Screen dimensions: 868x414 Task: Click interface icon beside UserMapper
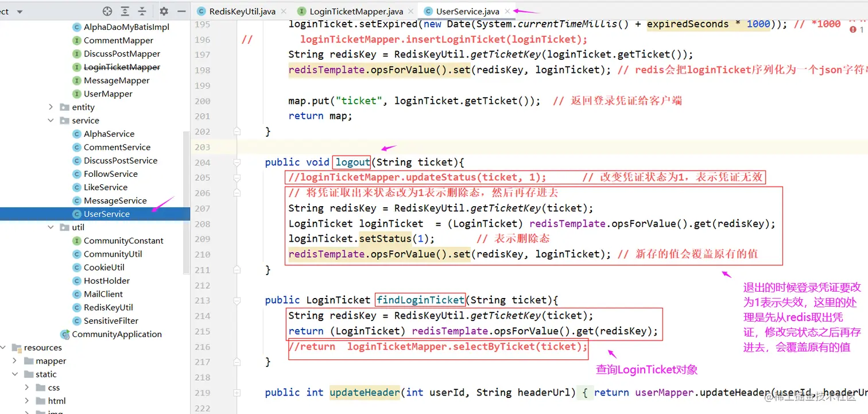click(77, 94)
